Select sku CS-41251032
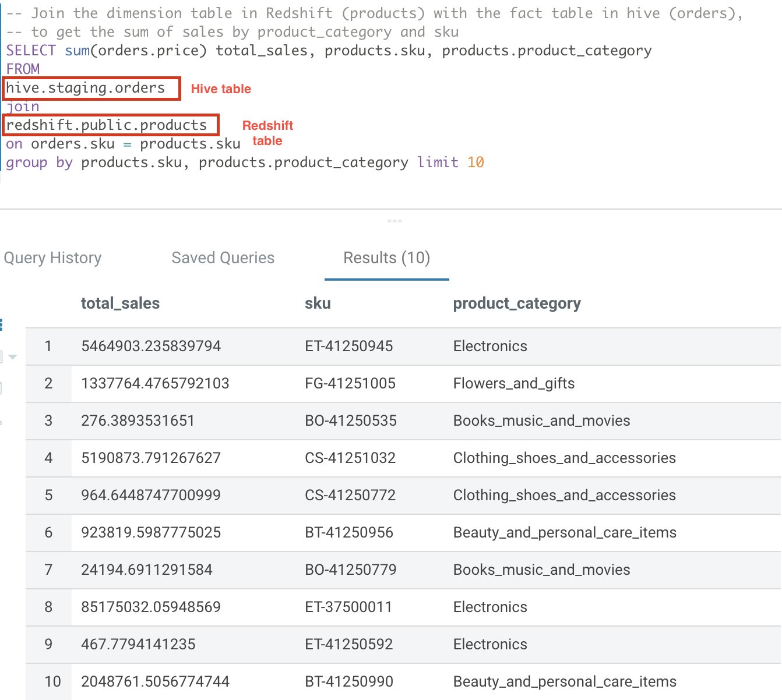 pyautogui.click(x=350, y=458)
